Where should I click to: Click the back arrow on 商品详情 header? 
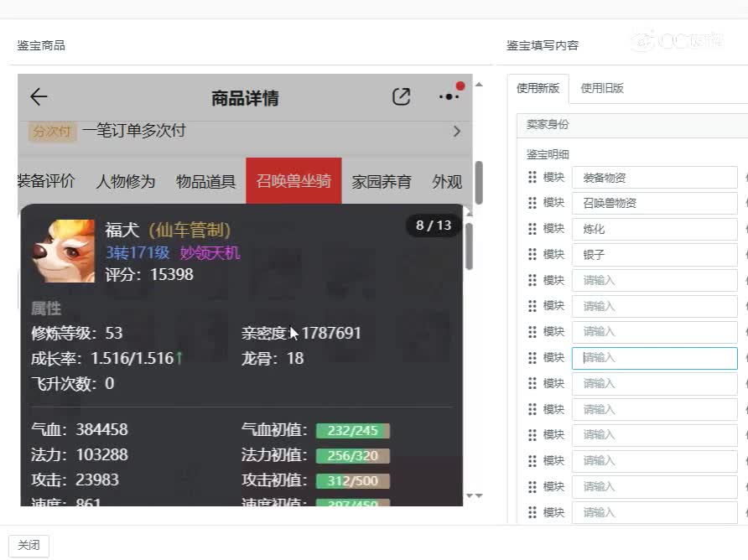(38, 96)
